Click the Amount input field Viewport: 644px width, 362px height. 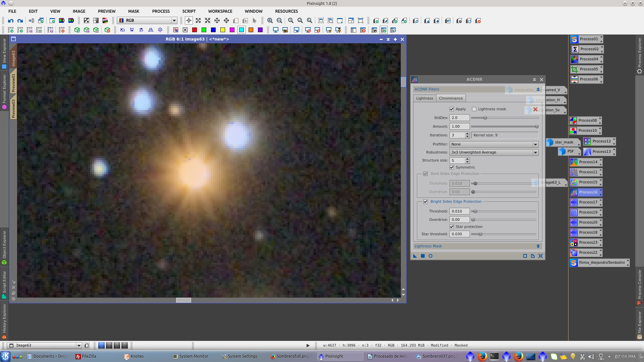pyautogui.click(x=459, y=127)
